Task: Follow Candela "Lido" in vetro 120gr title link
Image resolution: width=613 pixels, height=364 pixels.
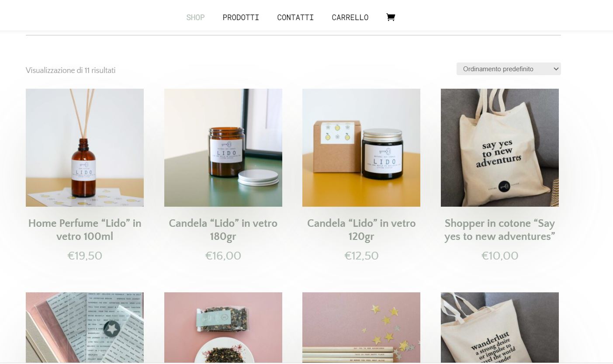Action: 361,230
